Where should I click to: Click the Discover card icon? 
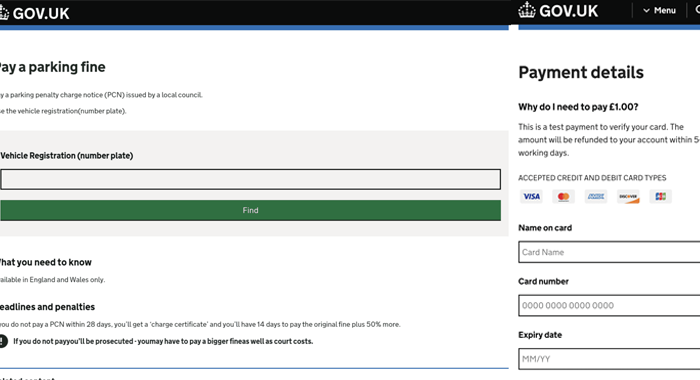pos(628,196)
